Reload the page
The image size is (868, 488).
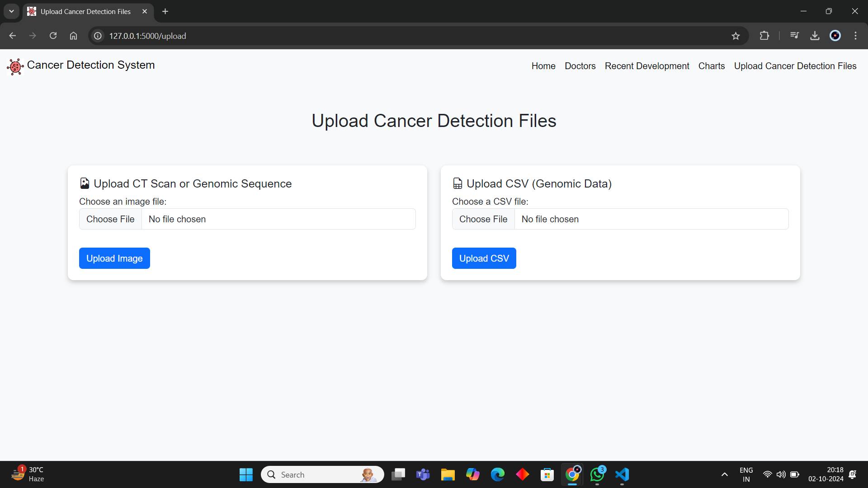tap(53, 36)
